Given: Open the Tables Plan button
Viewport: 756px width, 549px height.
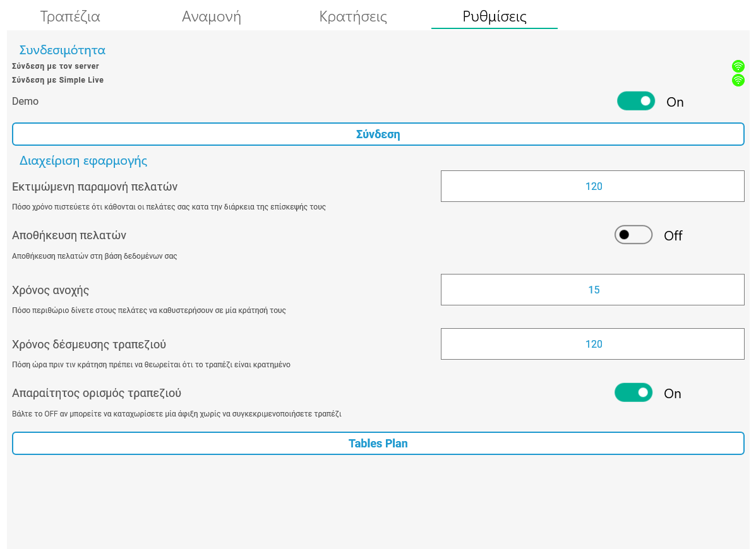Looking at the screenshot, I should [x=378, y=444].
